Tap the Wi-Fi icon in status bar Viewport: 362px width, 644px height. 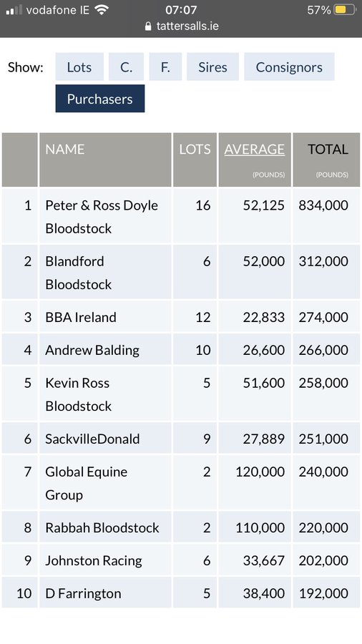(x=102, y=9)
